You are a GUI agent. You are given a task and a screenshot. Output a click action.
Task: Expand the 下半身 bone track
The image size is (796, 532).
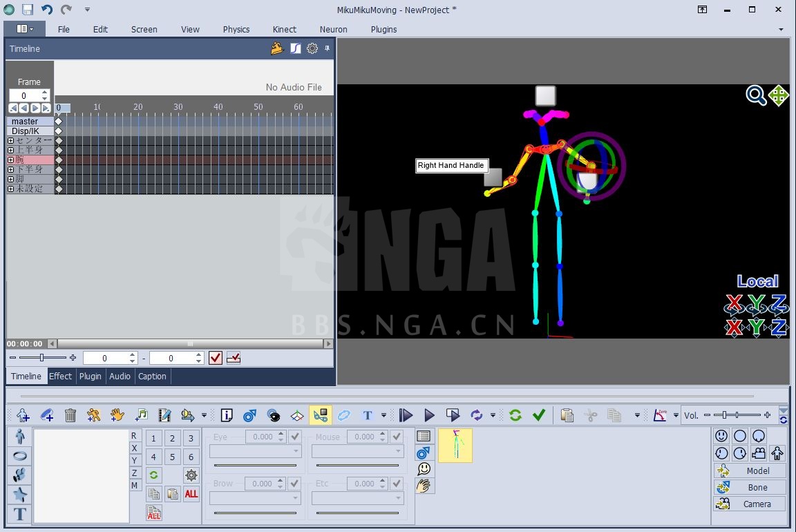pyautogui.click(x=11, y=169)
